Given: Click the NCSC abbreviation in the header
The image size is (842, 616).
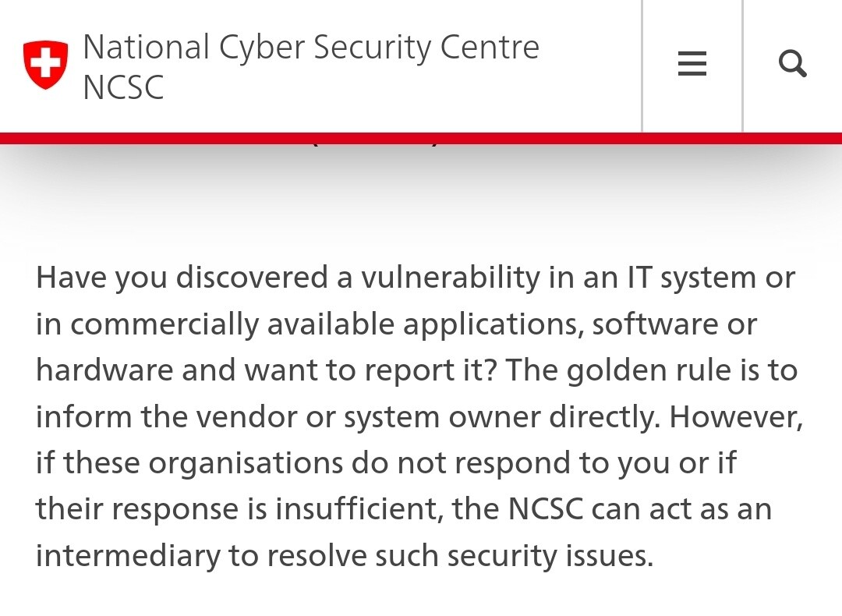Looking at the screenshot, I should tap(123, 87).
